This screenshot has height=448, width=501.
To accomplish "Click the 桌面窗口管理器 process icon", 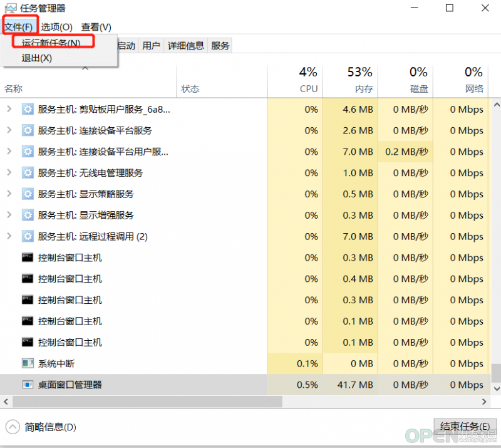I will [28, 384].
